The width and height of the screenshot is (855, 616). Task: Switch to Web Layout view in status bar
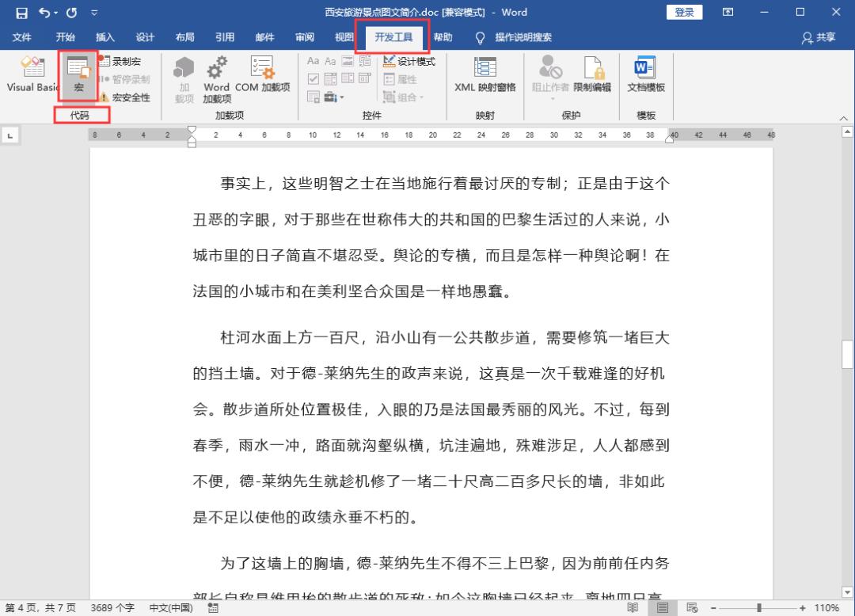tap(693, 606)
